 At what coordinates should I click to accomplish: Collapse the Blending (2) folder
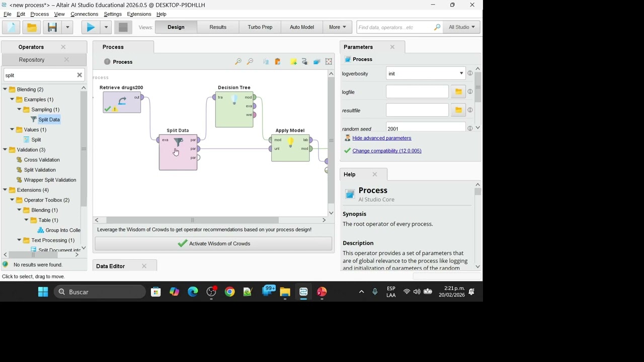[x=5, y=89]
